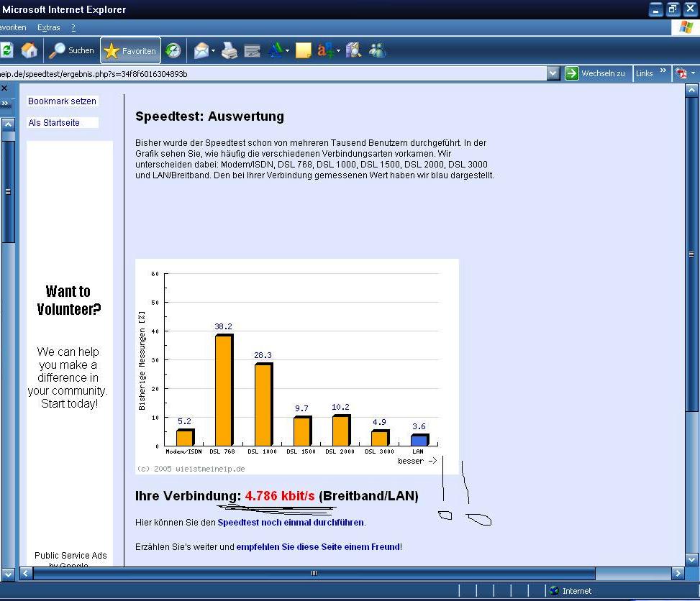Viewport: 700px width, 601px height.
Task: Open the Want to Volunteer ad
Action: pos(69,347)
